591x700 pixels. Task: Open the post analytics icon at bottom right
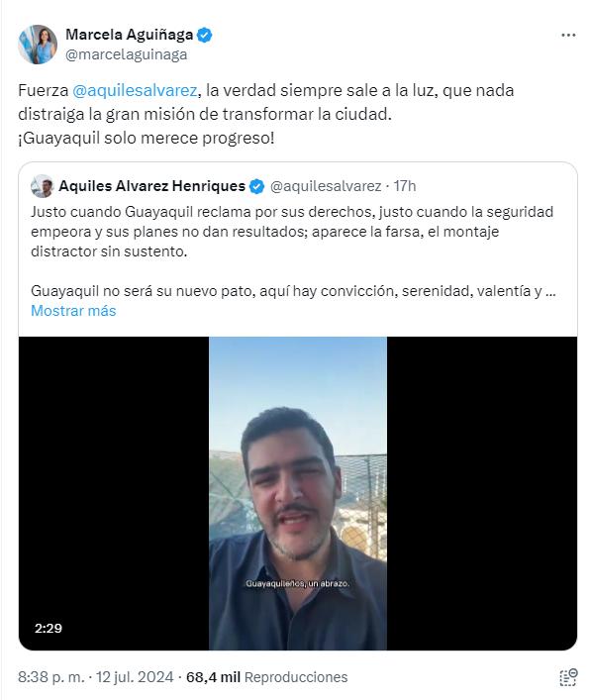[x=568, y=677]
